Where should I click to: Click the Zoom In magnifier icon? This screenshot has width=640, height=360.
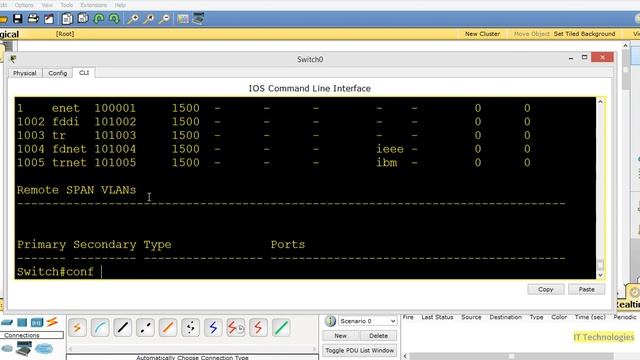(133, 19)
